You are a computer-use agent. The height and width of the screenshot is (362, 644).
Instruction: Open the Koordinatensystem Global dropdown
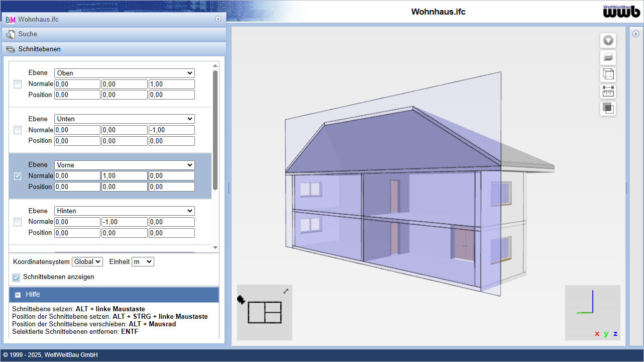coord(87,262)
